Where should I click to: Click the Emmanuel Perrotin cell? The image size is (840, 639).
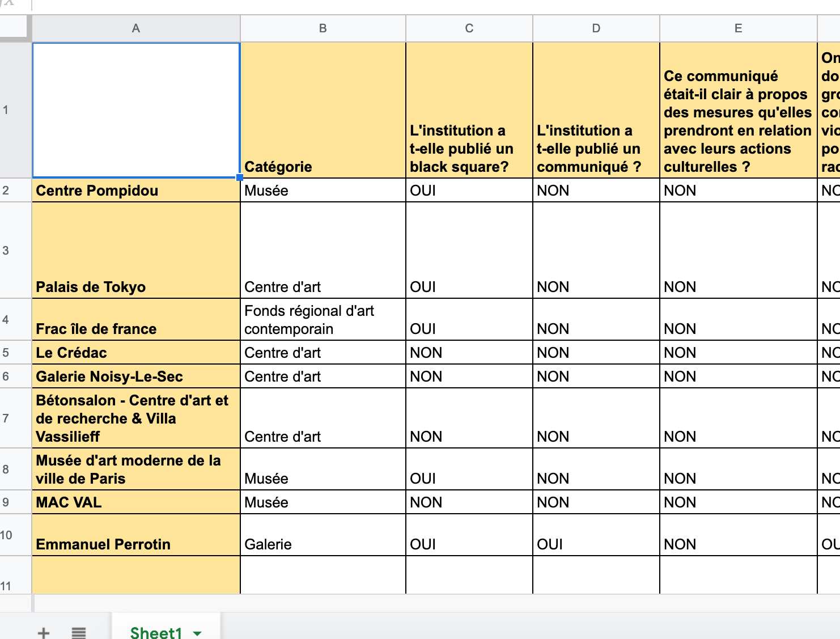pos(136,535)
